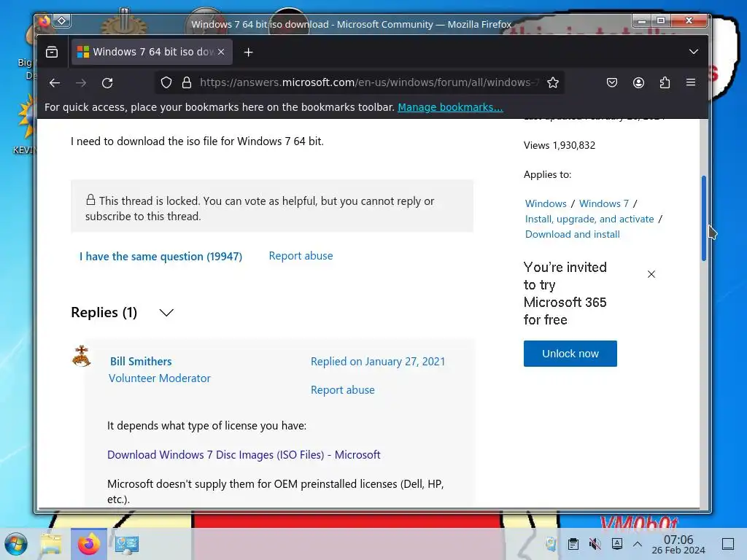Bookmark this page with star icon
Image resolution: width=747 pixels, height=560 pixels.
(553, 83)
